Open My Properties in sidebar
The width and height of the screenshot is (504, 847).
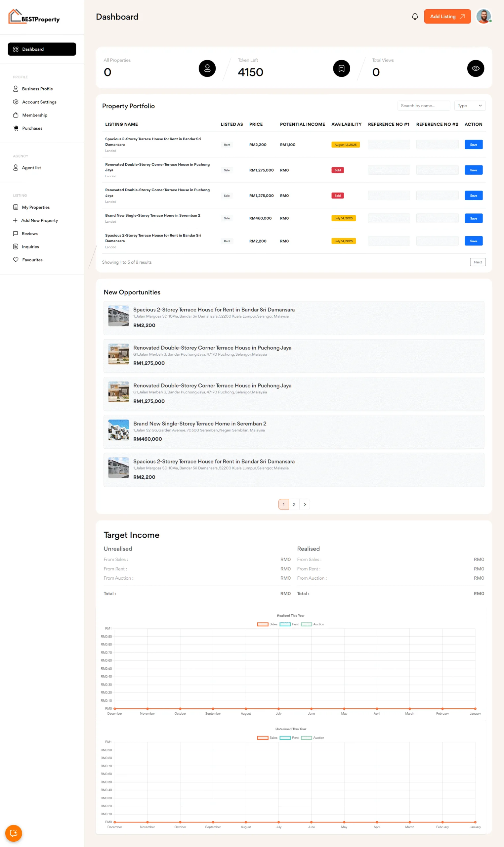click(x=36, y=207)
